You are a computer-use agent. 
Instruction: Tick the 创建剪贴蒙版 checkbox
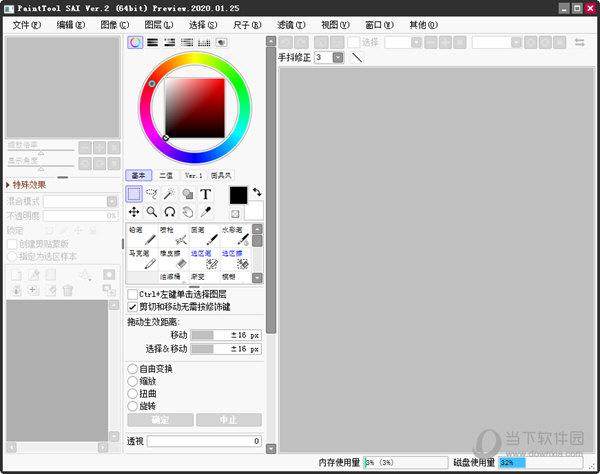(x=12, y=244)
